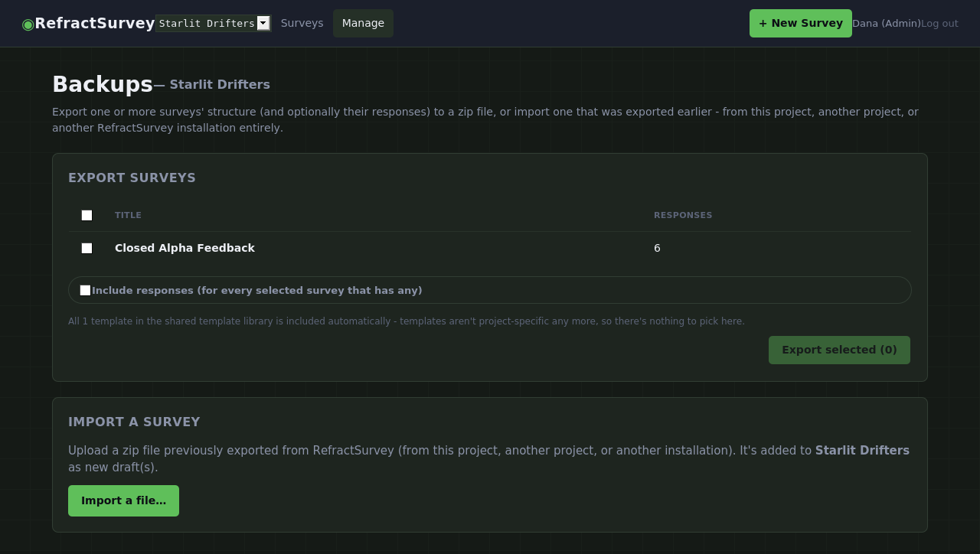Click the response count 6 cell

(x=657, y=248)
